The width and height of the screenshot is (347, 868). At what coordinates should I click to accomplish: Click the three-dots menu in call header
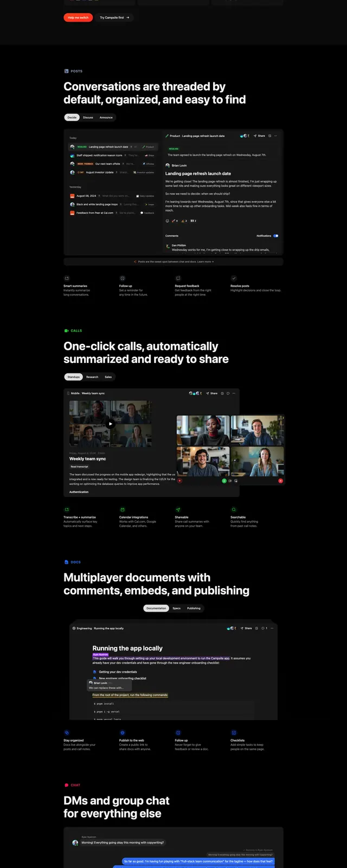[x=234, y=393]
